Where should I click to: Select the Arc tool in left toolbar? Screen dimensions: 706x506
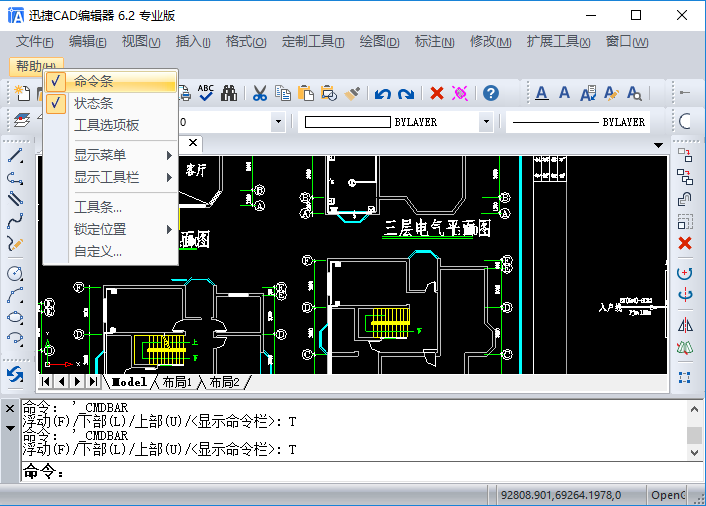pos(15,295)
